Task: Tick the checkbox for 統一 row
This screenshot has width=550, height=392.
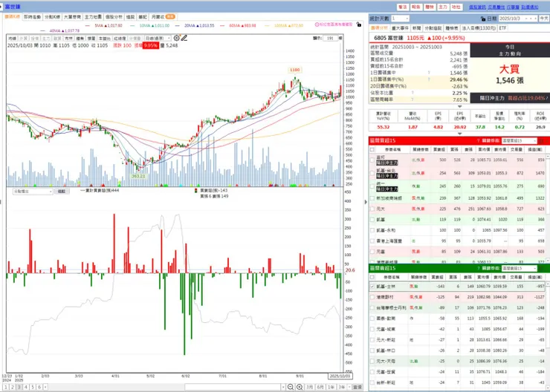Action: pyautogui.click(x=372, y=186)
